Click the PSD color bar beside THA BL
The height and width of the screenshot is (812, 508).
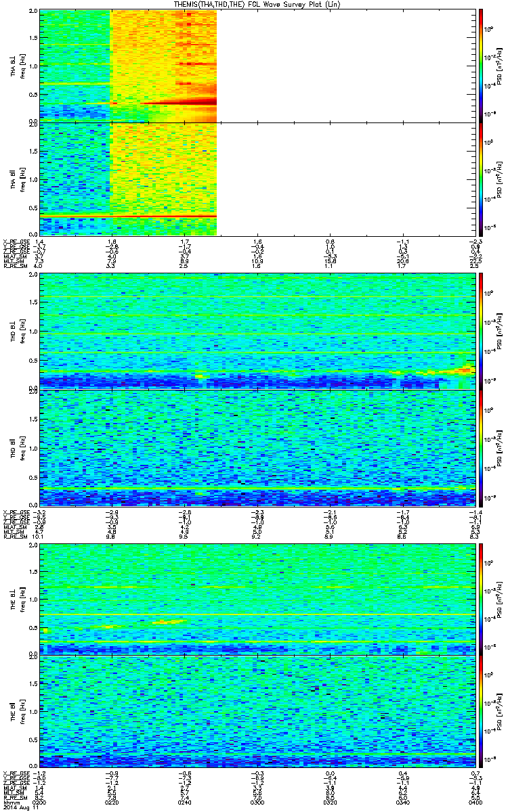pos(482,66)
